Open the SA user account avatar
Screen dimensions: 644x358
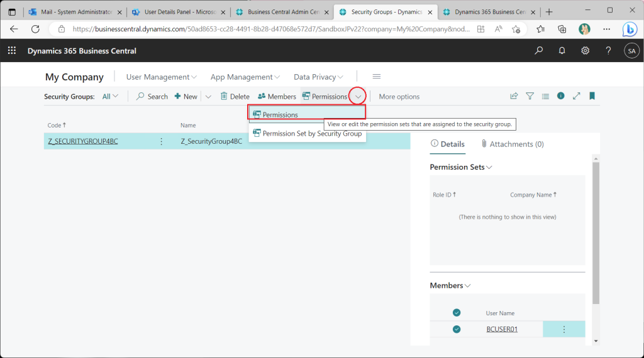pyautogui.click(x=631, y=51)
